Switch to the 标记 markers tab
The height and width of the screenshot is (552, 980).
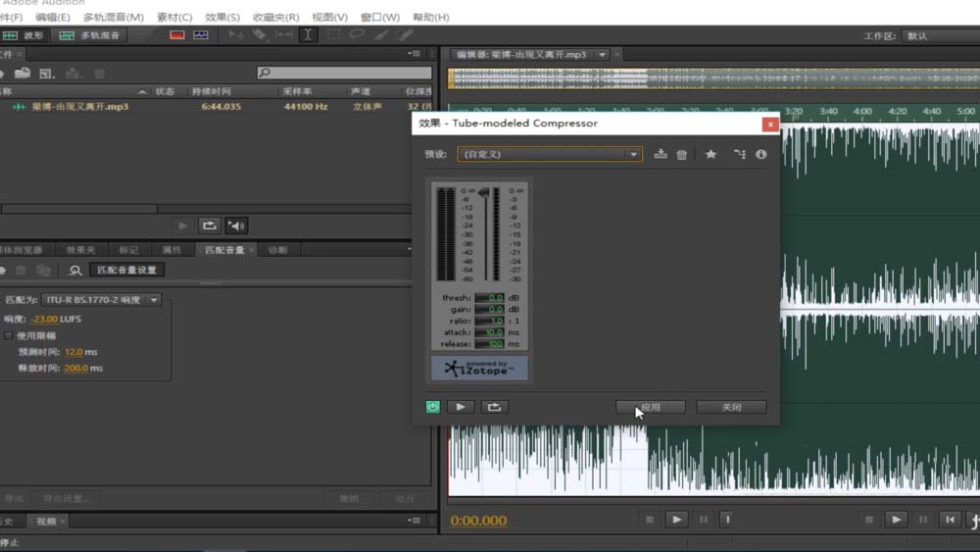tap(128, 250)
